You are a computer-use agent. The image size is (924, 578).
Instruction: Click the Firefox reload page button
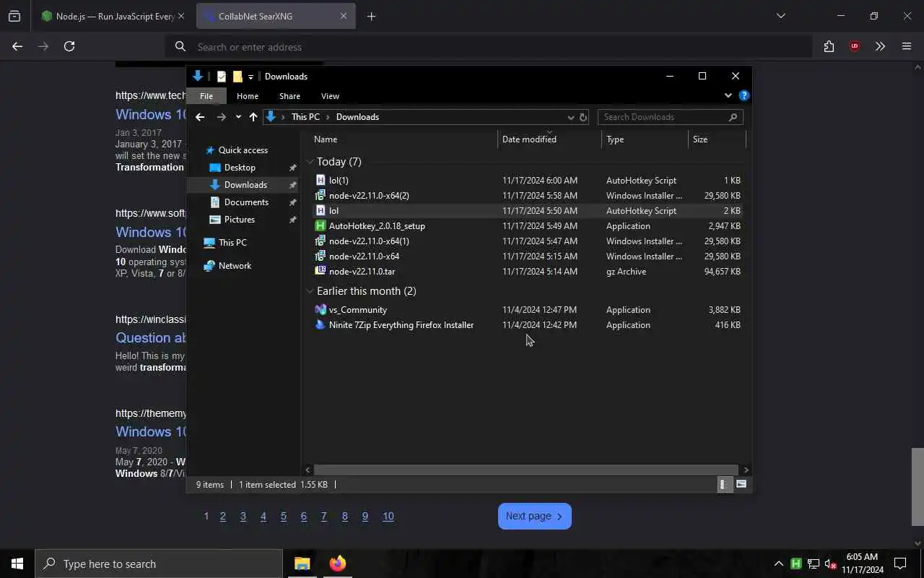69,46
